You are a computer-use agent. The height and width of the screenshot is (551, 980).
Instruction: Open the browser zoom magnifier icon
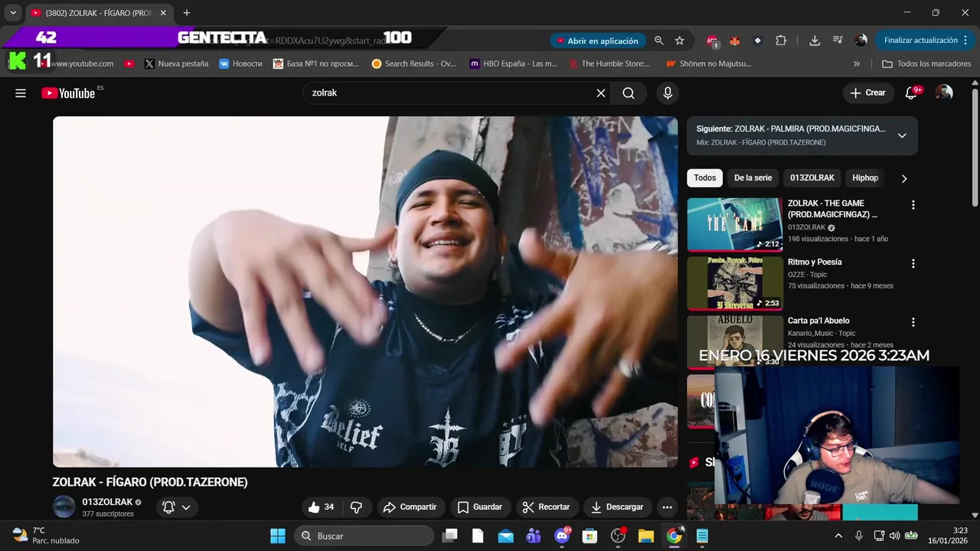pos(659,41)
